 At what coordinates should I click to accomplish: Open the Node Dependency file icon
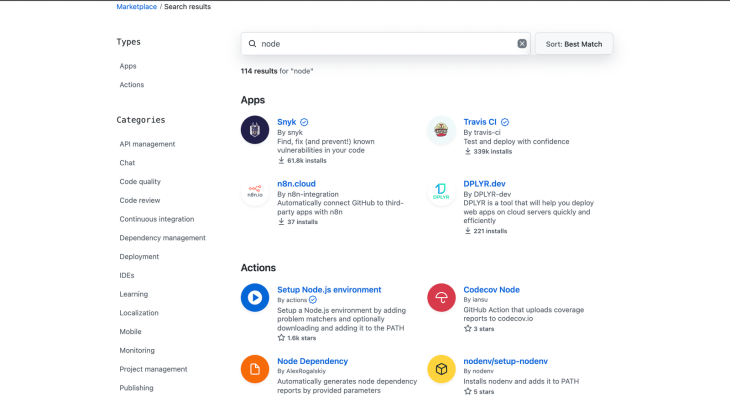pyautogui.click(x=255, y=369)
